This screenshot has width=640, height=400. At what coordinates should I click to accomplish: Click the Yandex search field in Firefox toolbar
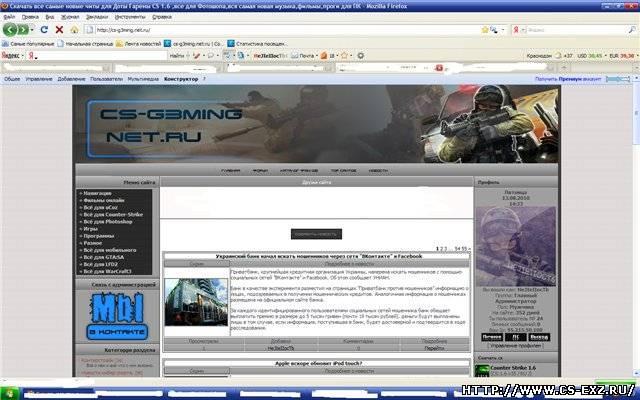577,30
